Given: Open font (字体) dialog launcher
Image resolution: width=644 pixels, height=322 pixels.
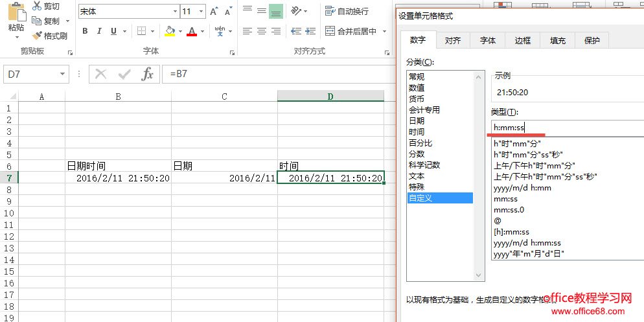Looking at the screenshot, I should coord(233,52).
